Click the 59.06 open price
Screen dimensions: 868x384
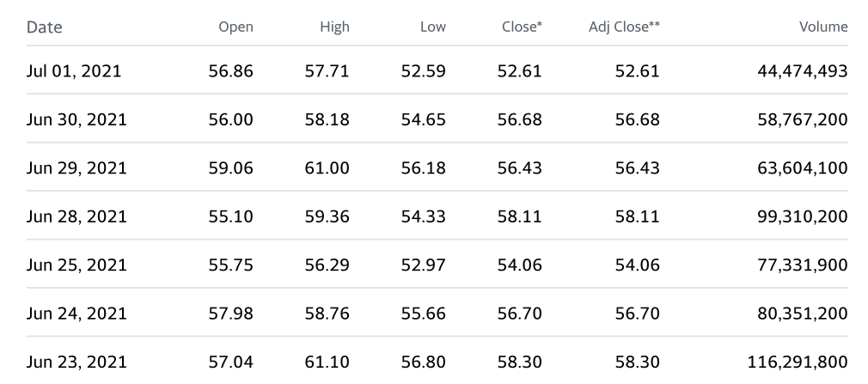[x=230, y=168]
